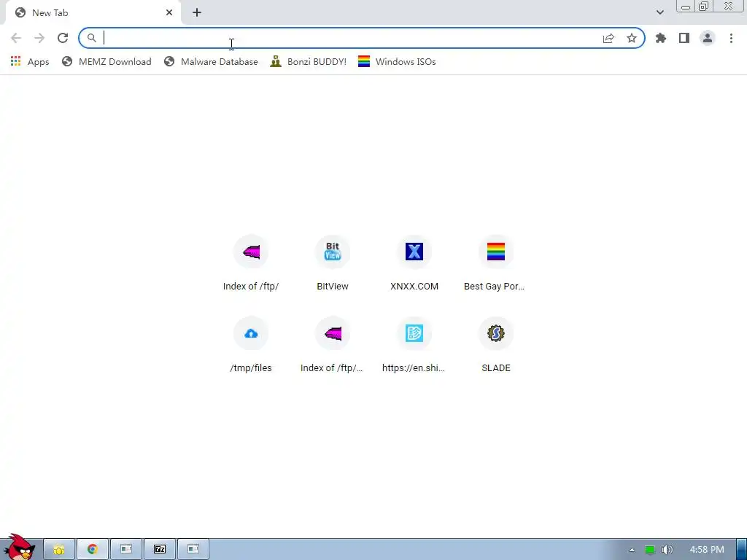The height and width of the screenshot is (560, 747).
Task: Open the /tmp/files shortcut tile
Action: tap(251, 345)
